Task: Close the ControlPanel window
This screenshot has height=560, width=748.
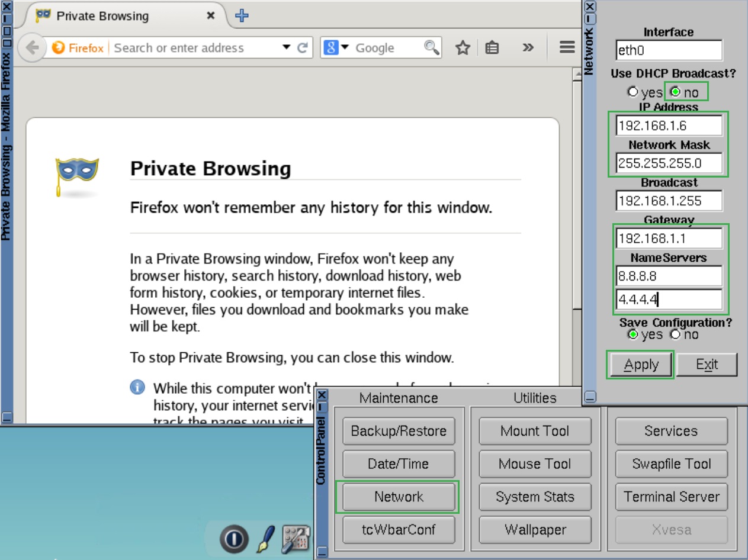Action: pos(322,395)
